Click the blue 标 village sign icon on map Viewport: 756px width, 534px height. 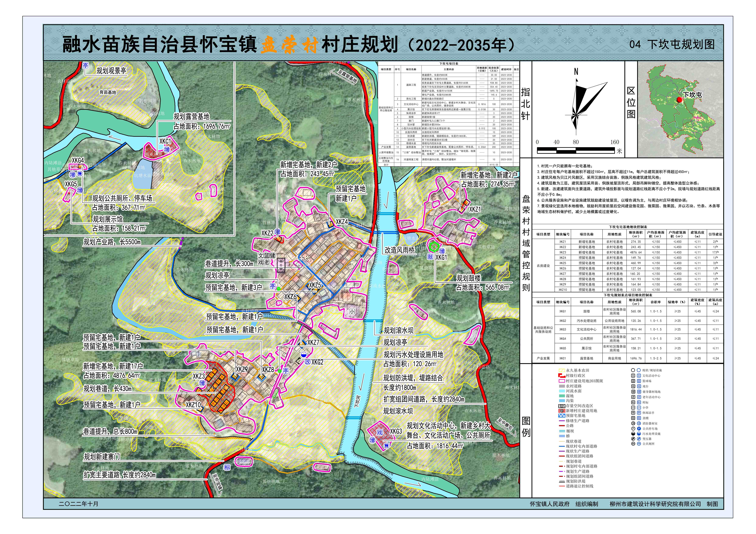coord(227,467)
